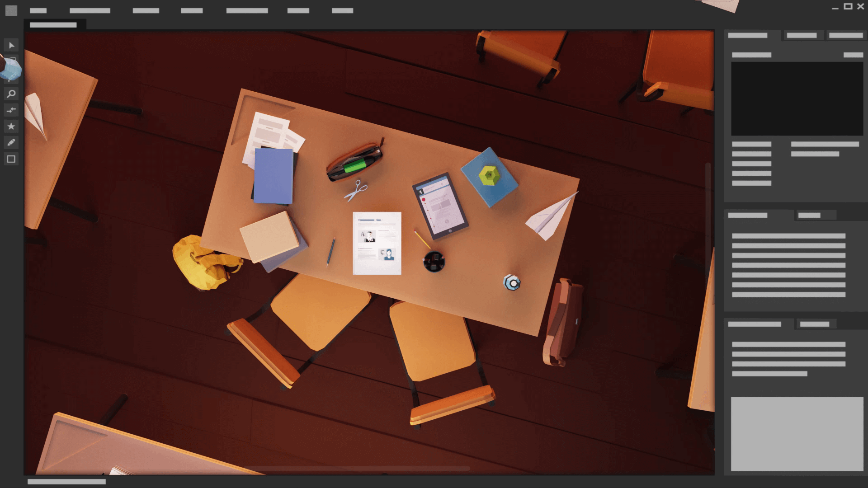The image size is (868, 488).
Task: Click the dark preview area in right panel
Action: point(797,99)
